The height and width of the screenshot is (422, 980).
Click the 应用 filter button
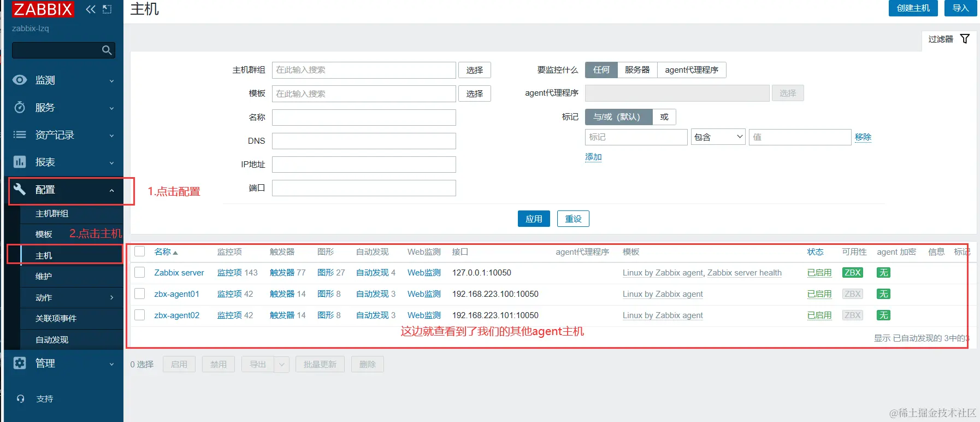point(534,219)
